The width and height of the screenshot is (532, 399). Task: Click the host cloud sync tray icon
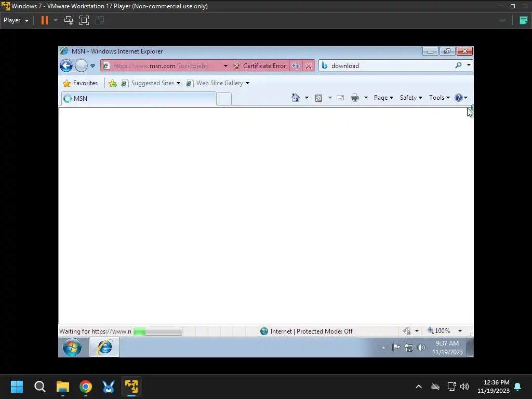click(x=435, y=387)
